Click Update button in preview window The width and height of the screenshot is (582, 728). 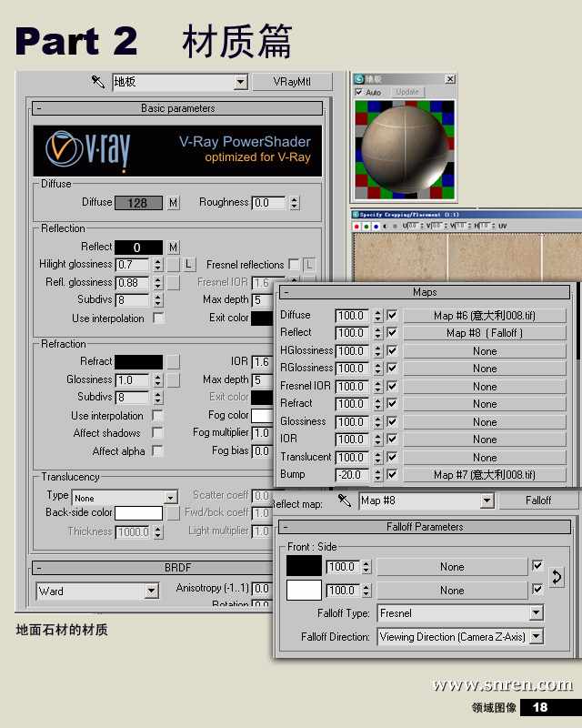[x=407, y=92]
